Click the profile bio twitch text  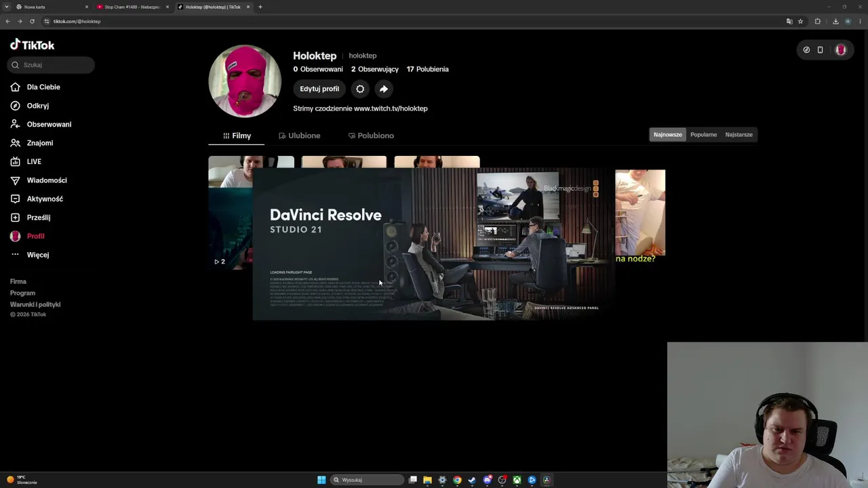coord(360,108)
